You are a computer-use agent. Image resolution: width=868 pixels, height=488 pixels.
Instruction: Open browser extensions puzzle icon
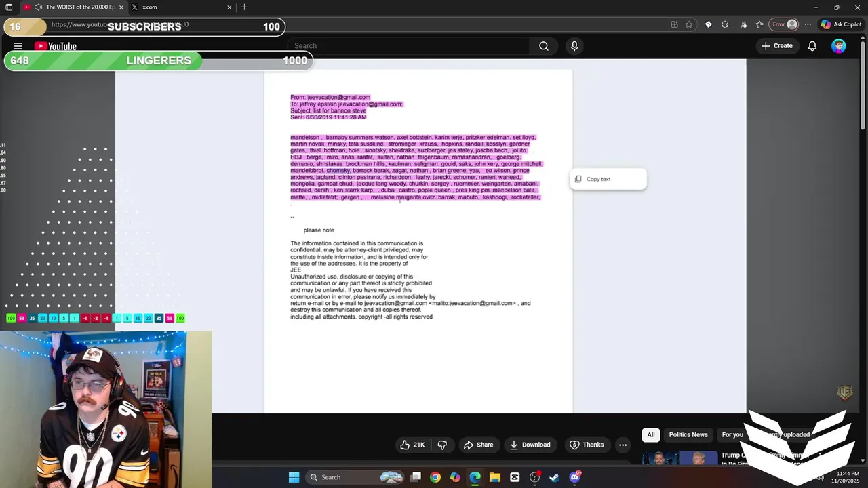pyautogui.click(x=725, y=24)
